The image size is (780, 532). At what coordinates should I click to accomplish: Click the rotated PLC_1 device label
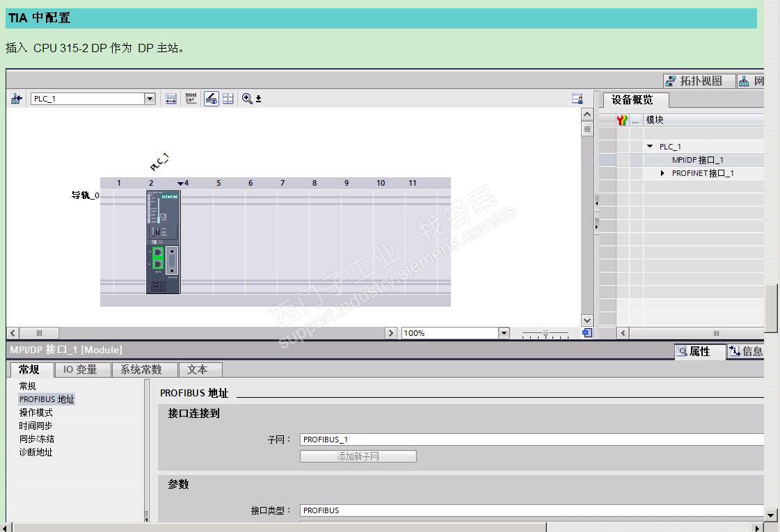pos(159,162)
